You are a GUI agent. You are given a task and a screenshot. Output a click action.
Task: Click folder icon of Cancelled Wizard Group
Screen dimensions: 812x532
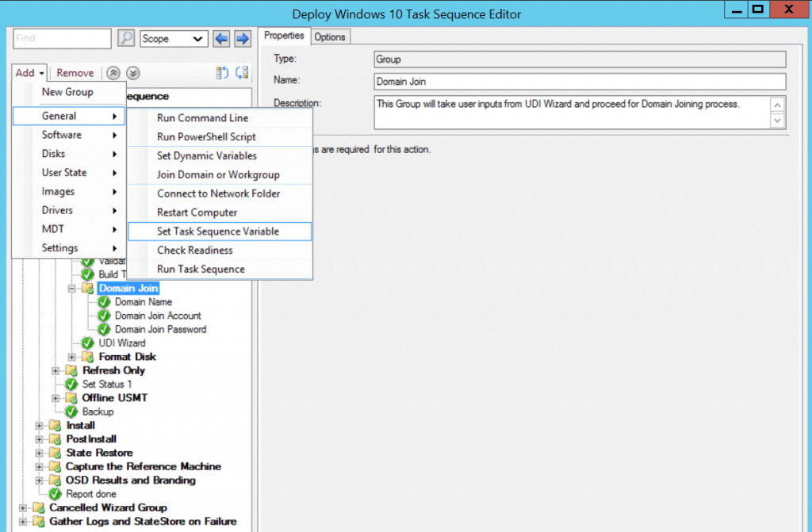point(38,507)
